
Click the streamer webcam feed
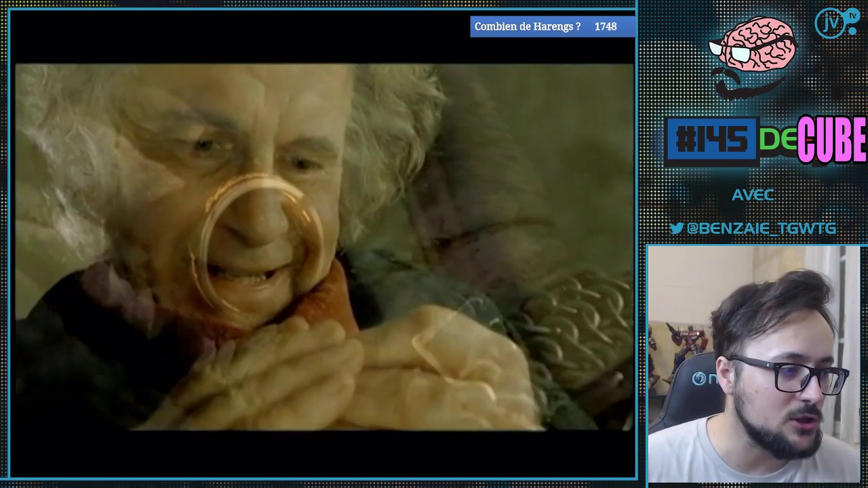(753, 365)
